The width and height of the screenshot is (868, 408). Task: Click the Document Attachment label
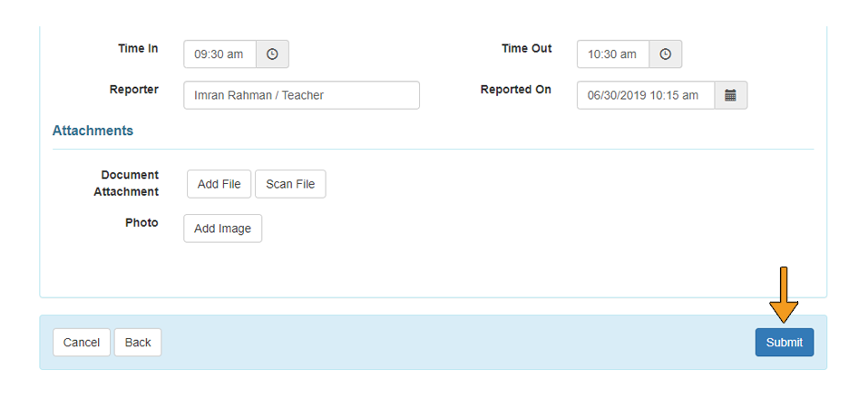pyautogui.click(x=126, y=183)
